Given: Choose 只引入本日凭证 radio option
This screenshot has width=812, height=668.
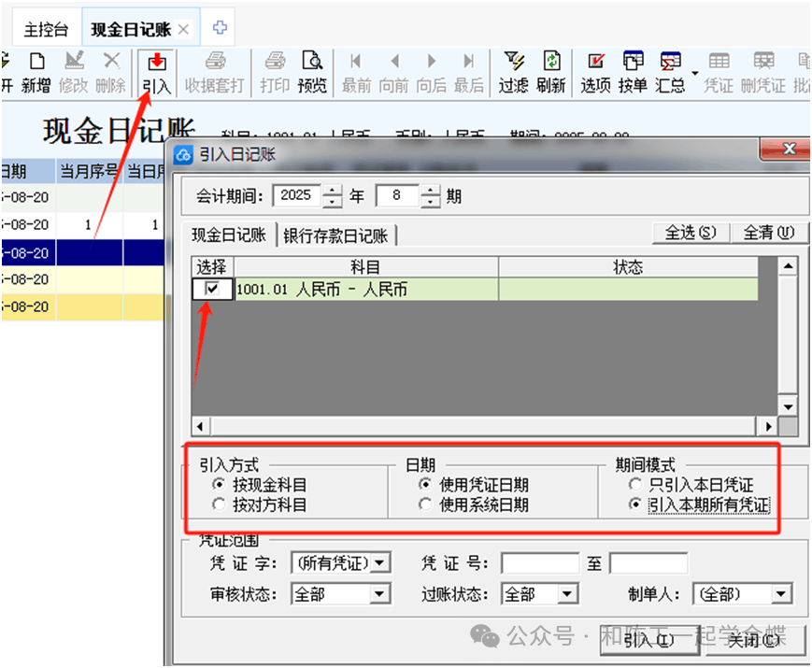Looking at the screenshot, I should pos(636,485).
